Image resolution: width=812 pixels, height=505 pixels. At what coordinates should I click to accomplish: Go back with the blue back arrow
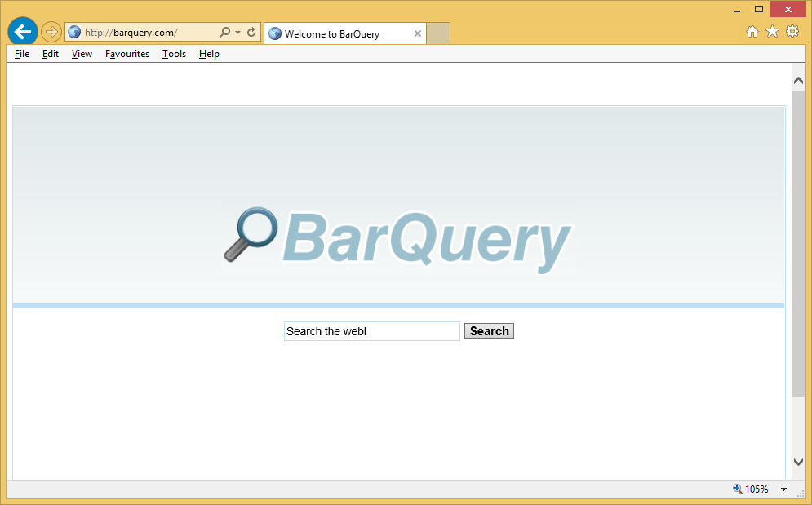click(23, 32)
